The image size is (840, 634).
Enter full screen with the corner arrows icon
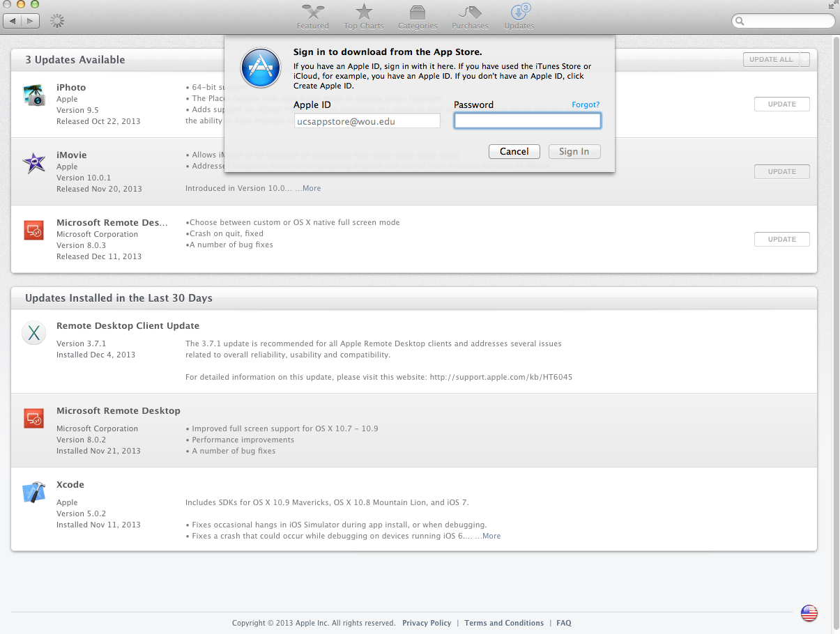click(x=832, y=5)
